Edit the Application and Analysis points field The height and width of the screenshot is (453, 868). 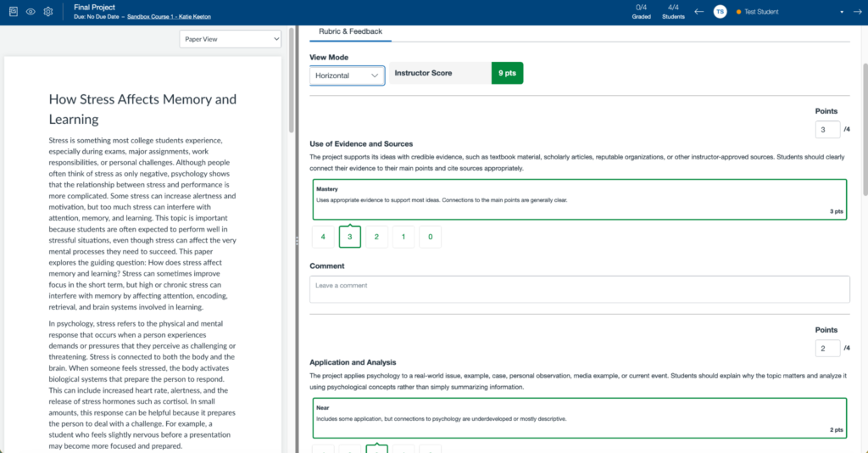tap(827, 349)
